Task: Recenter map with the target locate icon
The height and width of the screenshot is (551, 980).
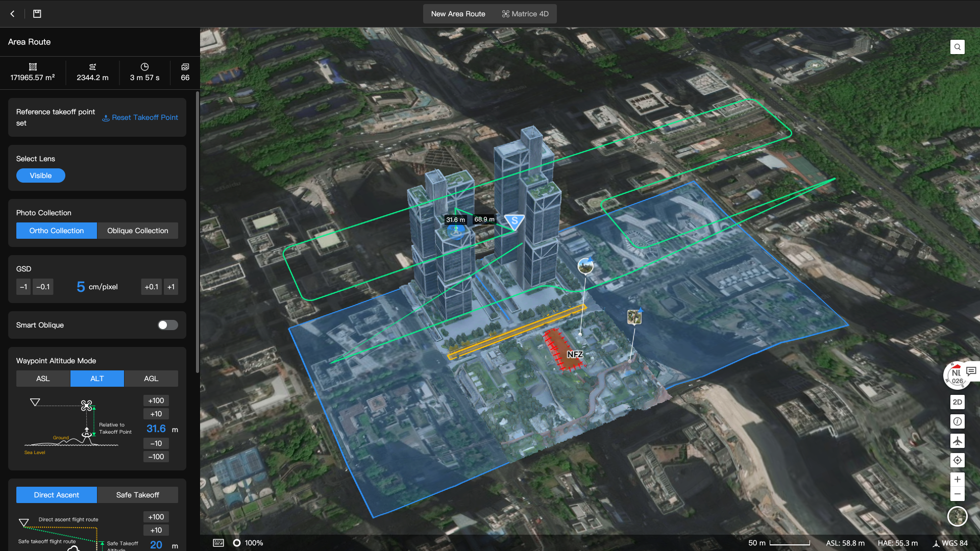Action: 958,460
